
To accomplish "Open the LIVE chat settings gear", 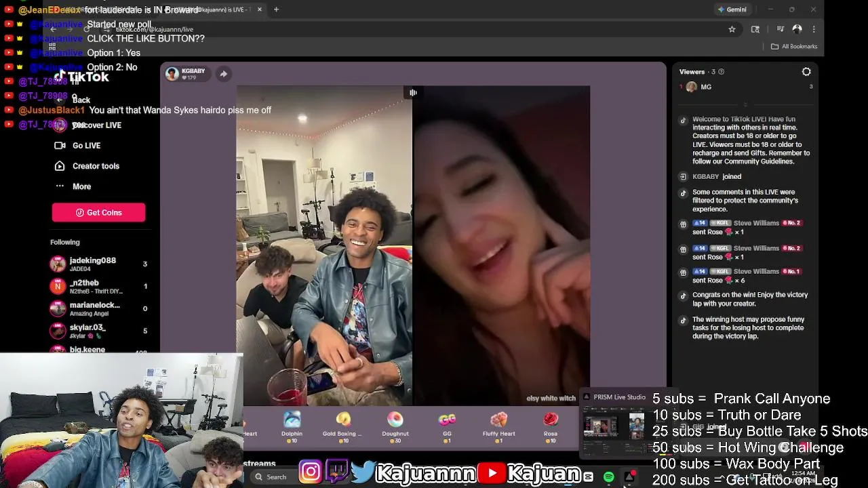I will [x=806, y=72].
